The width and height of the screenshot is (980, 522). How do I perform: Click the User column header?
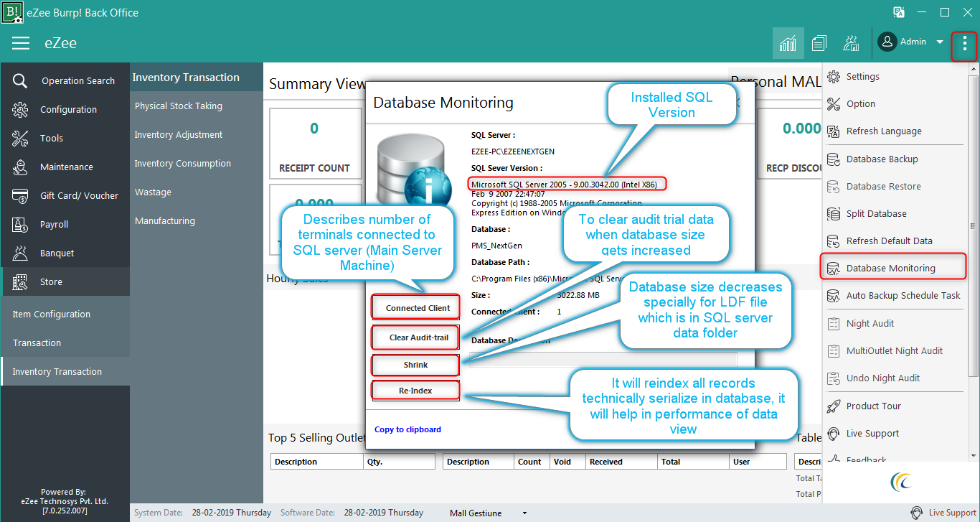[x=758, y=462]
